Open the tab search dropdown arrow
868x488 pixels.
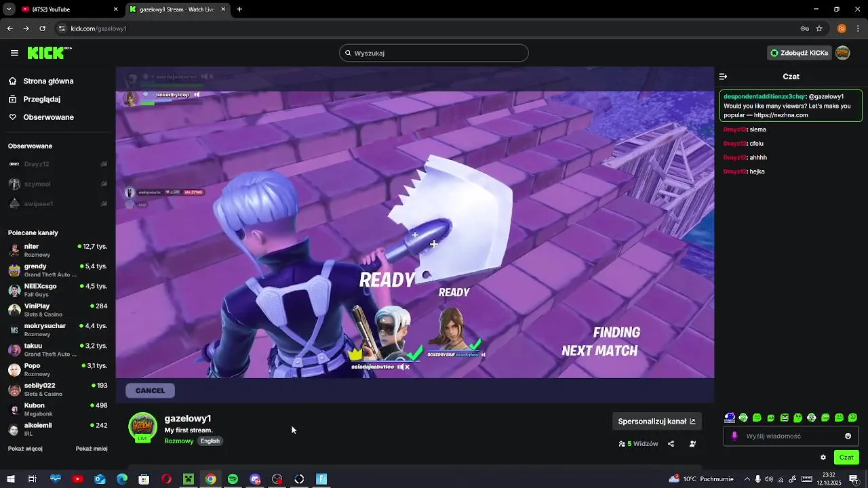[9, 9]
